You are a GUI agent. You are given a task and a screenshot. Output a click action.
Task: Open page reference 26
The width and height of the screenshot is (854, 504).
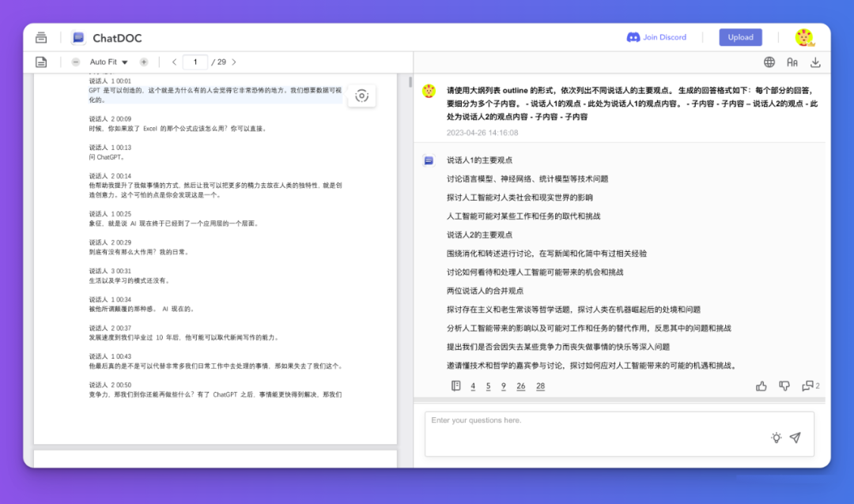(519, 386)
